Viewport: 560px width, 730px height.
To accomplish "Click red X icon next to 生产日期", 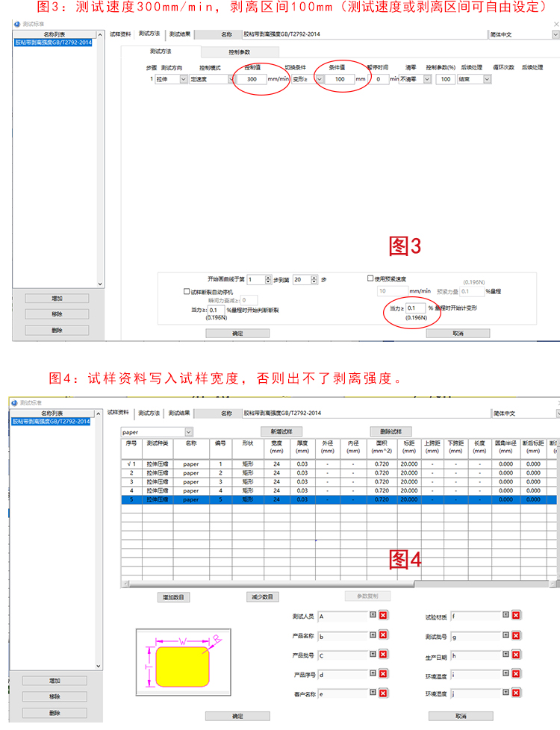I will click(516, 656).
